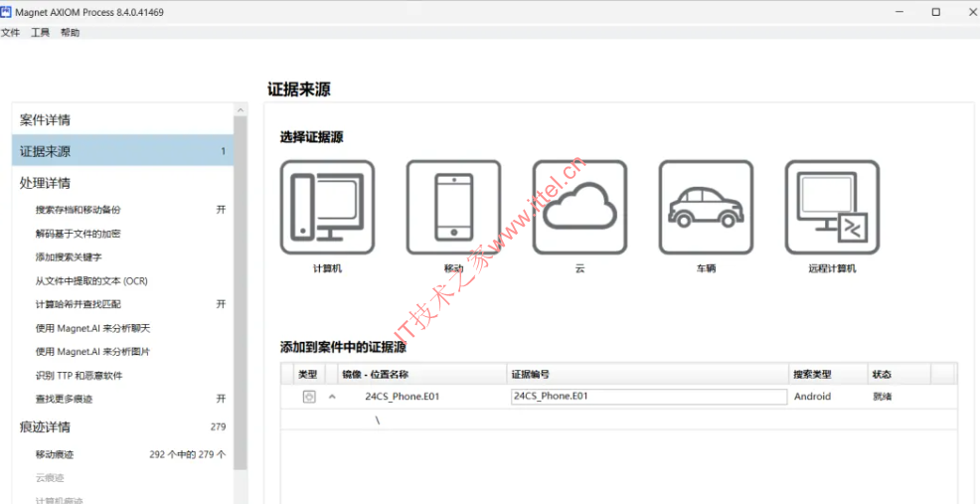This screenshot has width=980, height=504.
Task: Pick the 车辆 (Vehicle) evidence source icon
Action: [x=706, y=208]
